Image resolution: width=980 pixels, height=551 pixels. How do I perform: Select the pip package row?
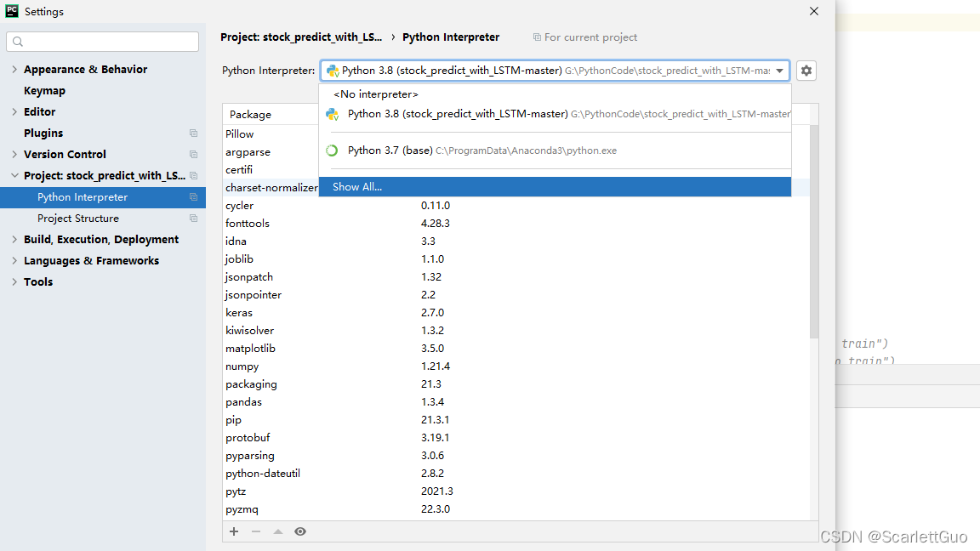pyautogui.click(x=516, y=420)
